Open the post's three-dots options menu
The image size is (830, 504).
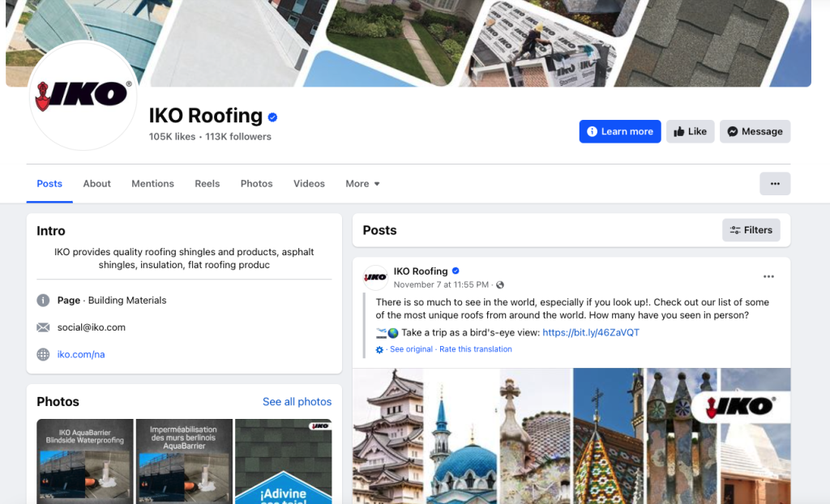(x=768, y=276)
